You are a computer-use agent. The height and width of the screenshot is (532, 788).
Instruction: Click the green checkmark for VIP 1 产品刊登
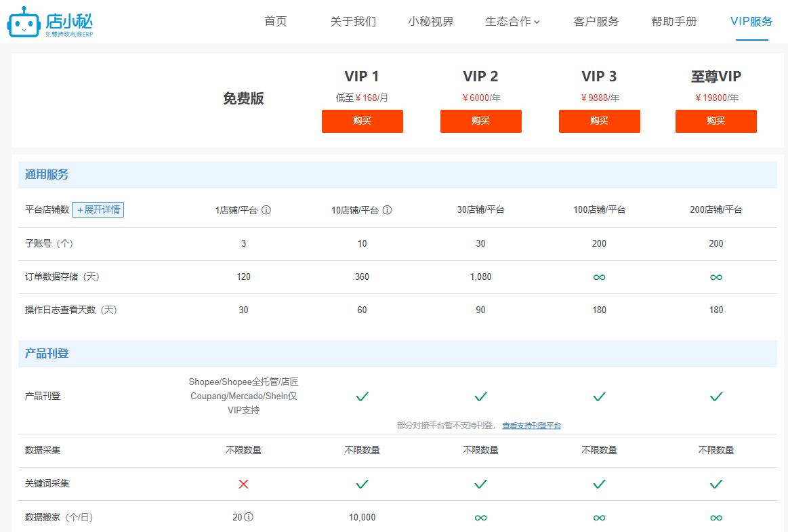362,396
